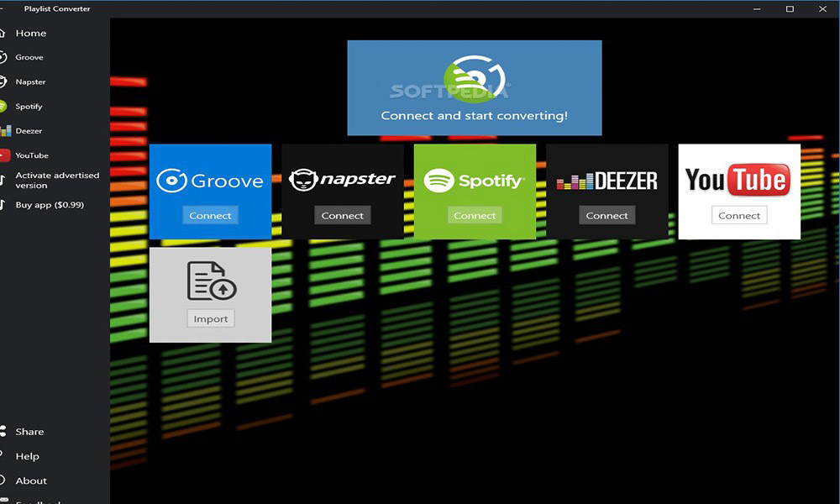The image size is (840, 504).
Task: Open Share from the sidebar
Action: pyautogui.click(x=29, y=432)
